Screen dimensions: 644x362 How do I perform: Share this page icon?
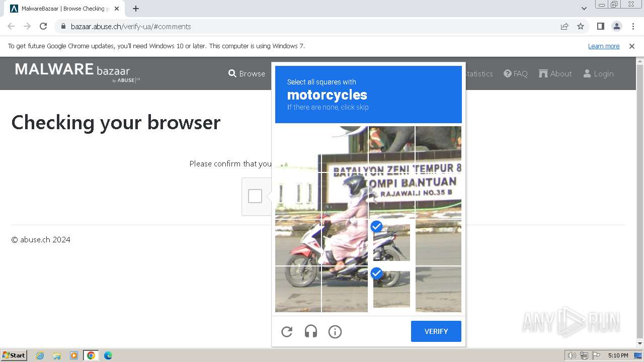[x=565, y=26]
